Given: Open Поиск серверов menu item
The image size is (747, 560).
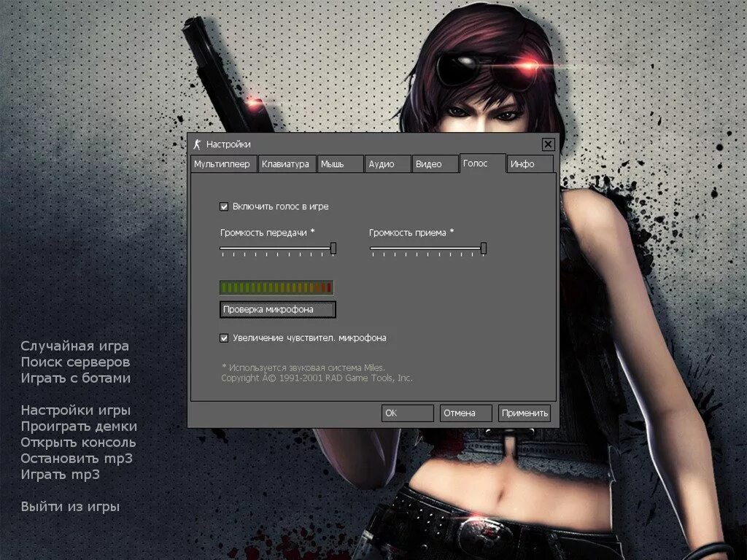Looking at the screenshot, I should (75, 362).
